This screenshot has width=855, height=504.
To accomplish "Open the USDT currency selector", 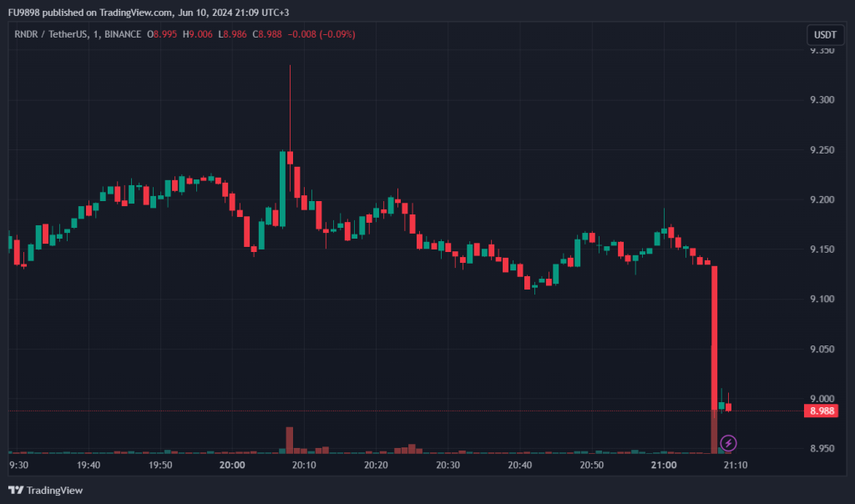I will point(824,34).
